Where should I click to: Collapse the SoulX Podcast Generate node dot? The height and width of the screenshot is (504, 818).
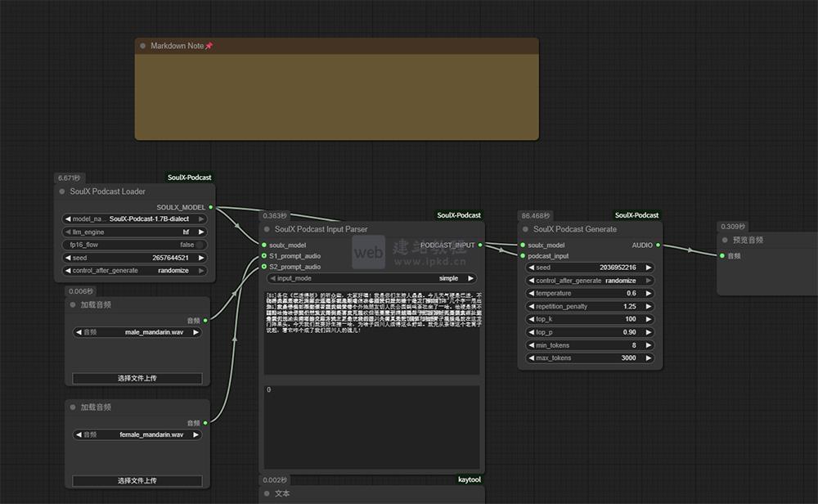tap(525, 230)
